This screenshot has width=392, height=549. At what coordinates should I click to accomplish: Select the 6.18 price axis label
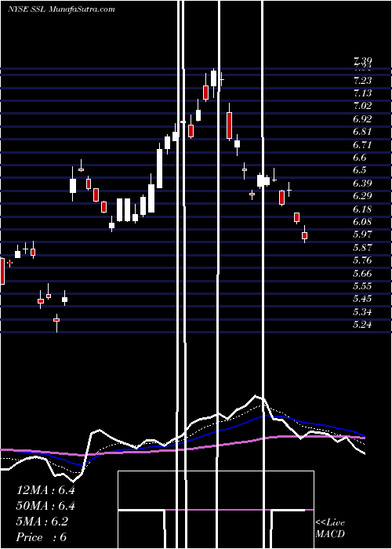(362, 209)
